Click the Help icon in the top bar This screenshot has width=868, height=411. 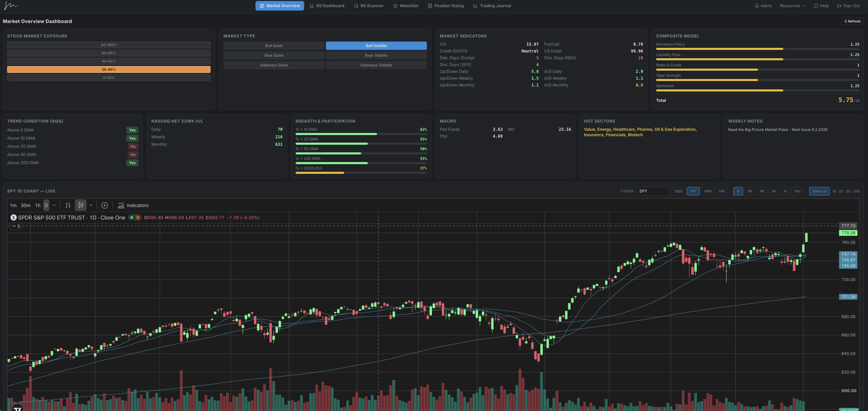[x=821, y=6]
